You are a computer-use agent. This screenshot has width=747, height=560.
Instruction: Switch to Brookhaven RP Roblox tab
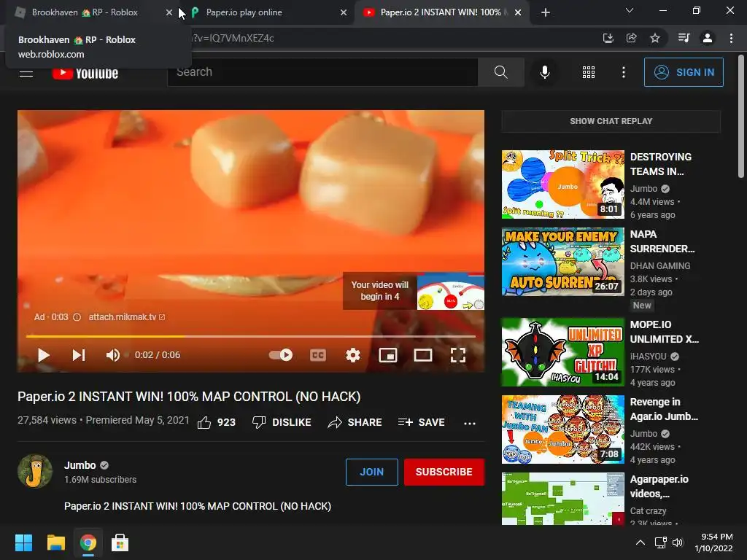coord(85,12)
